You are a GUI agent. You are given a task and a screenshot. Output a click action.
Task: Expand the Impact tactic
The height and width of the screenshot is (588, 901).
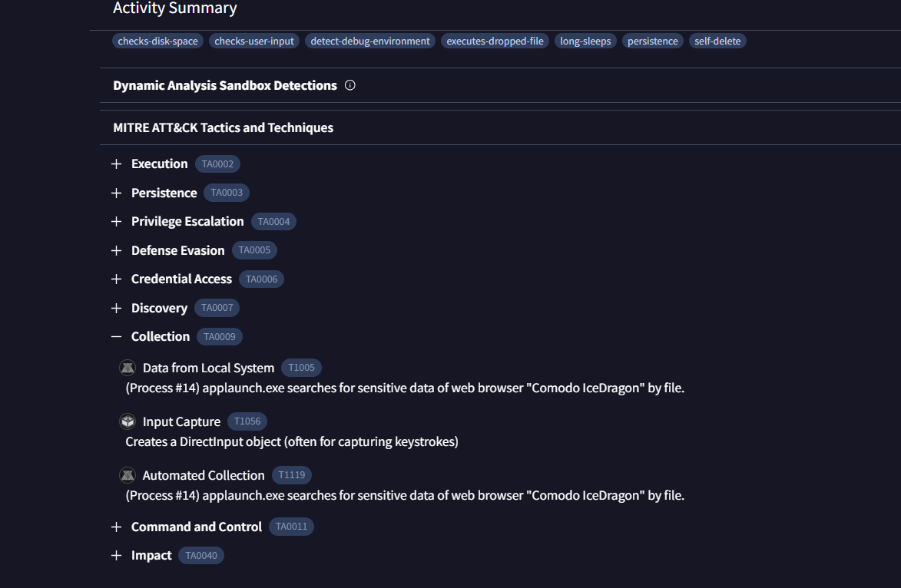click(x=117, y=556)
